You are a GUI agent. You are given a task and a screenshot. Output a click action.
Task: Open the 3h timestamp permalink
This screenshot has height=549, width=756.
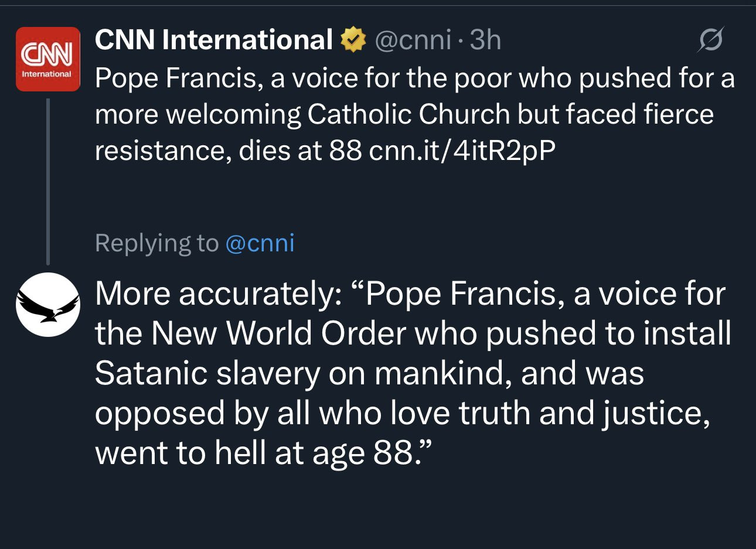click(x=485, y=40)
